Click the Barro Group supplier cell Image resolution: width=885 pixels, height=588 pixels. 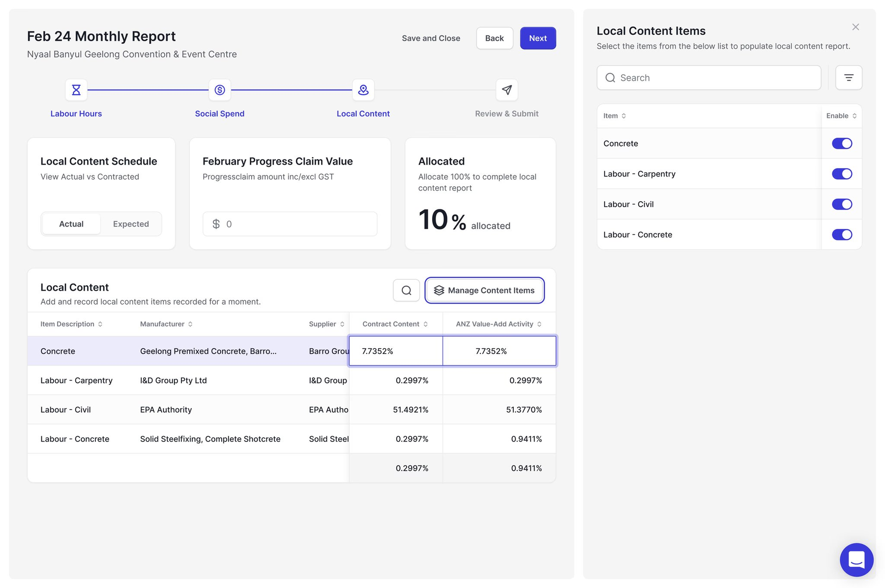(x=329, y=351)
